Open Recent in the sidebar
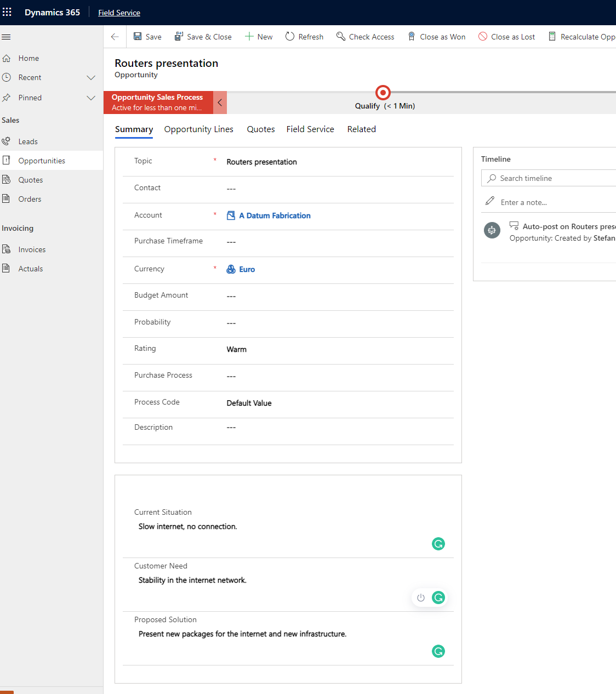The width and height of the screenshot is (616, 694). (30, 78)
